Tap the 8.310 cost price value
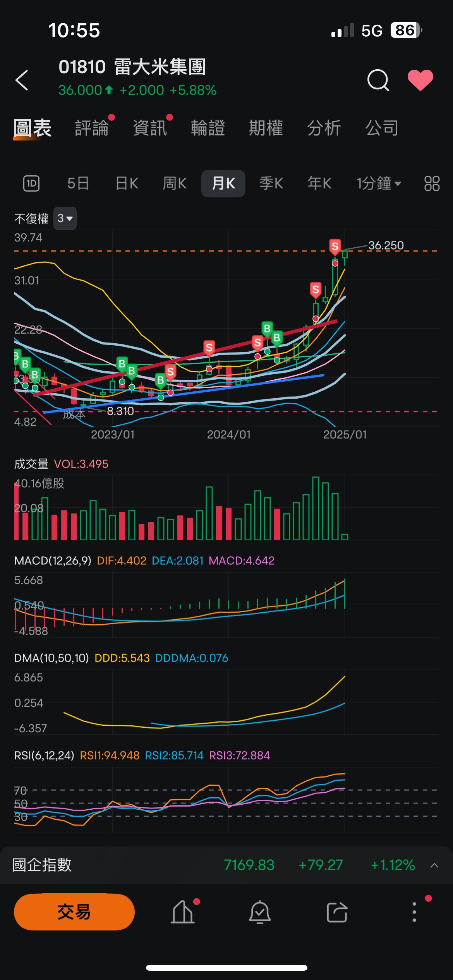Viewport: 453px width, 980px height. coord(120,411)
